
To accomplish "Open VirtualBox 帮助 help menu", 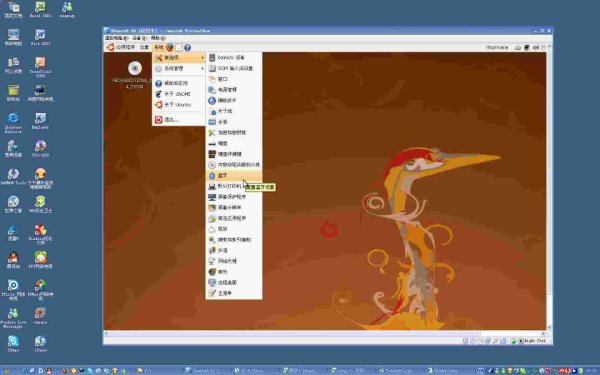I will (158, 38).
